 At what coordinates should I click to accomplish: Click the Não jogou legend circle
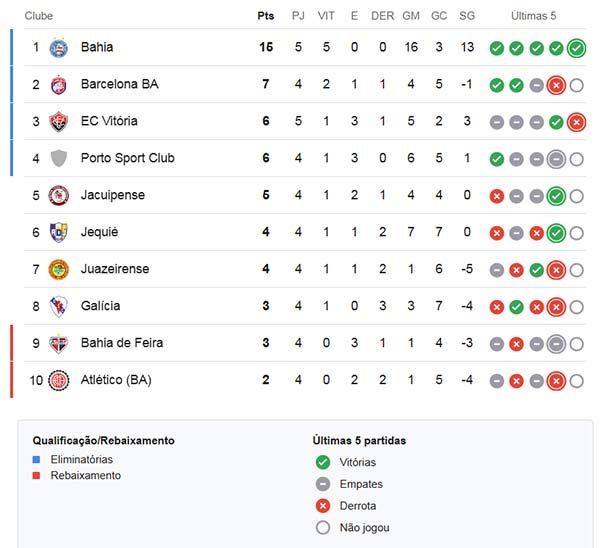[322, 527]
